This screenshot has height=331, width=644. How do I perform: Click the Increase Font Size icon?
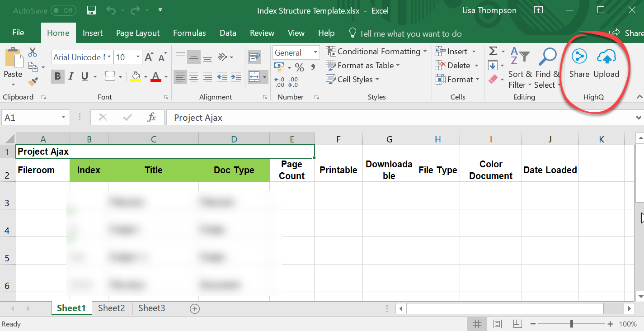pos(149,57)
